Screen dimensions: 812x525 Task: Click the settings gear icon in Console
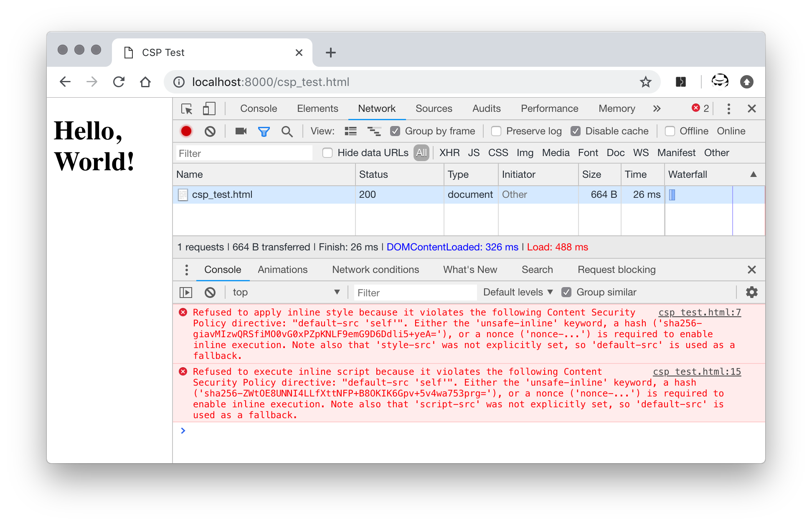(751, 292)
